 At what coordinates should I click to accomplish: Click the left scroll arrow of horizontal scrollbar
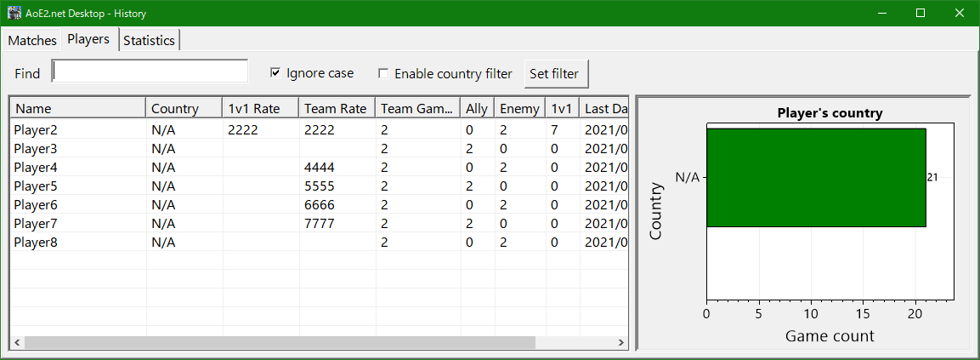pos(16,342)
